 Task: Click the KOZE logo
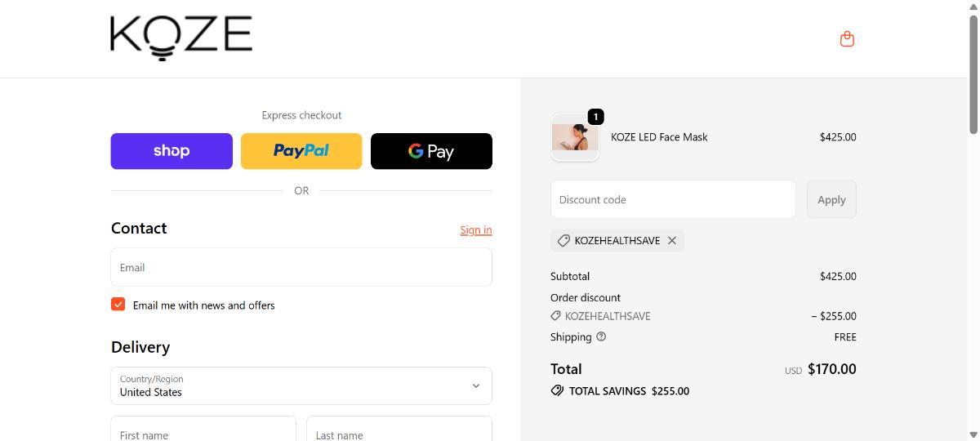181,38
